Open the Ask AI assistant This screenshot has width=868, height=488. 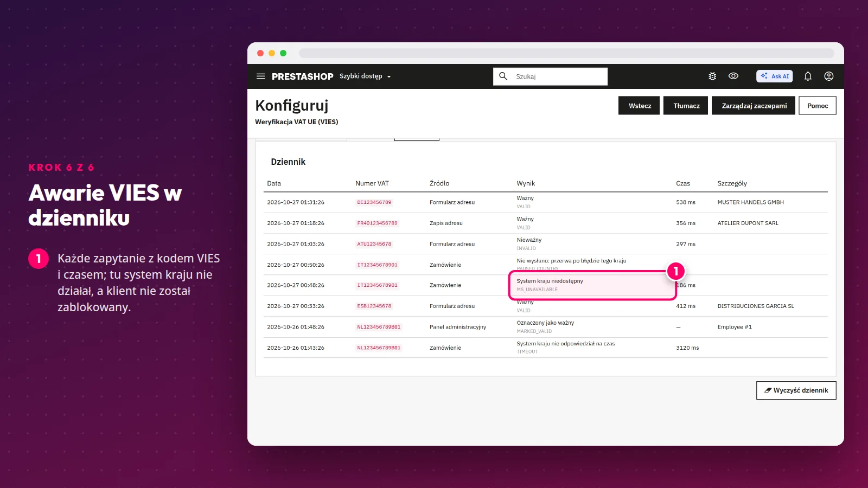coord(775,76)
